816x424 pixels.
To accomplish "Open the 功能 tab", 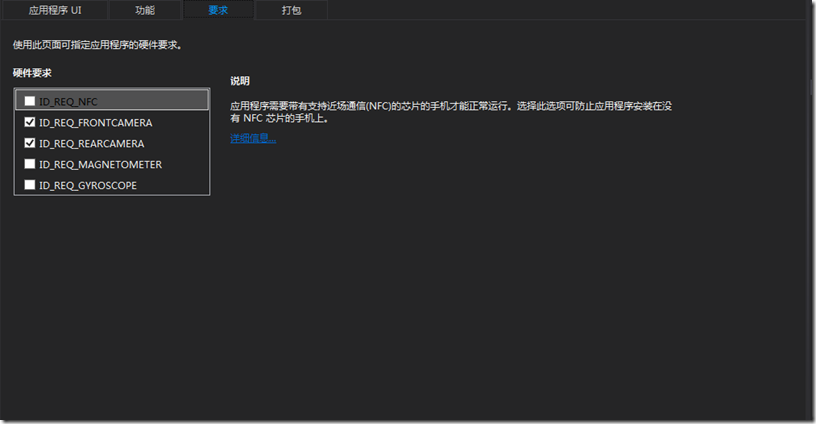I will coord(145,10).
